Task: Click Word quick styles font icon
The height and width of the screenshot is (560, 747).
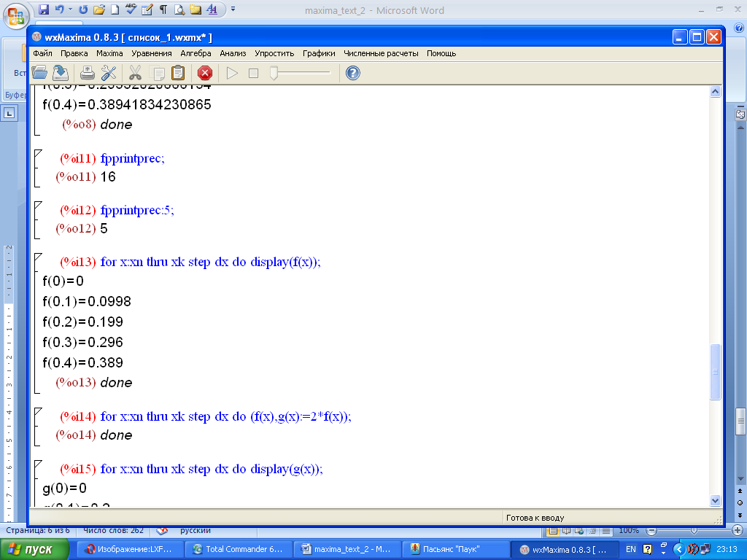Action: pos(212,9)
